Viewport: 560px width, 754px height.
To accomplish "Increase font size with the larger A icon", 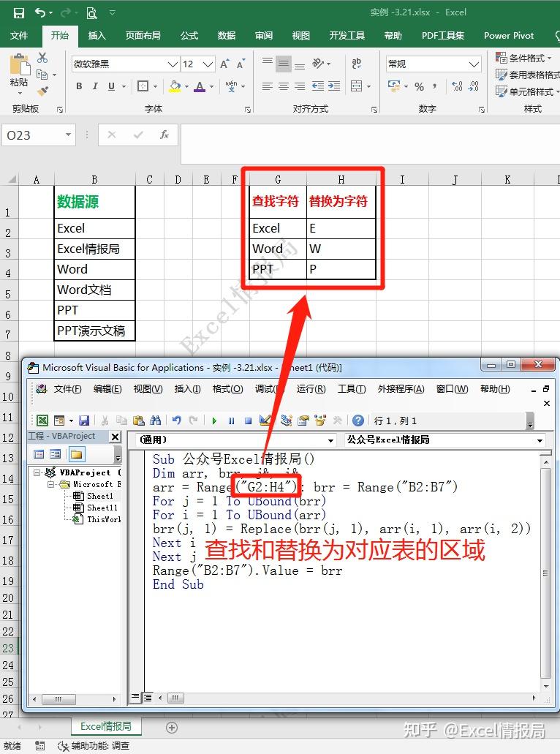I will tap(224, 64).
